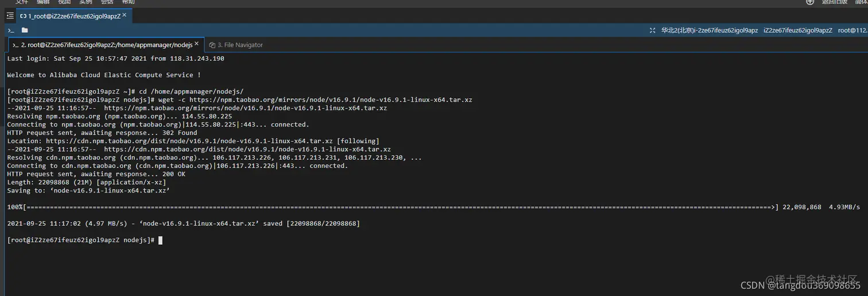868x296 pixels.
Task: Click the Welcome to Alibaba Cloud message
Action: [x=104, y=75]
